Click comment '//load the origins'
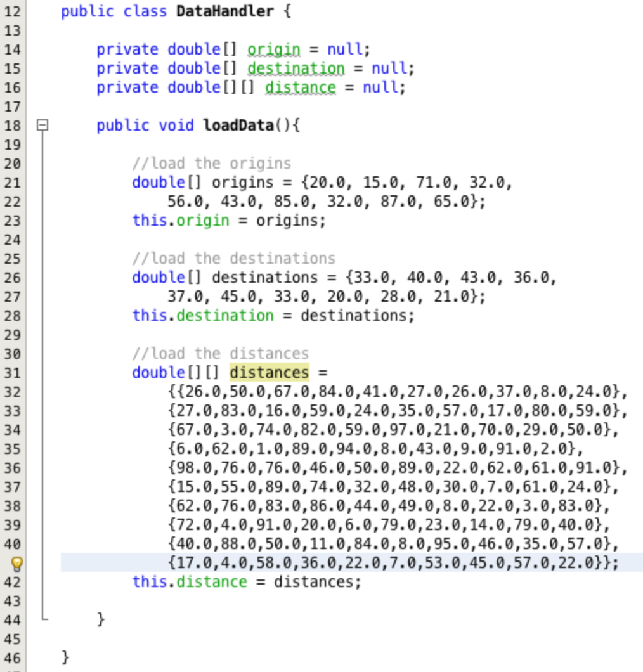Screen dimensions: 643x672 [x=212, y=164]
